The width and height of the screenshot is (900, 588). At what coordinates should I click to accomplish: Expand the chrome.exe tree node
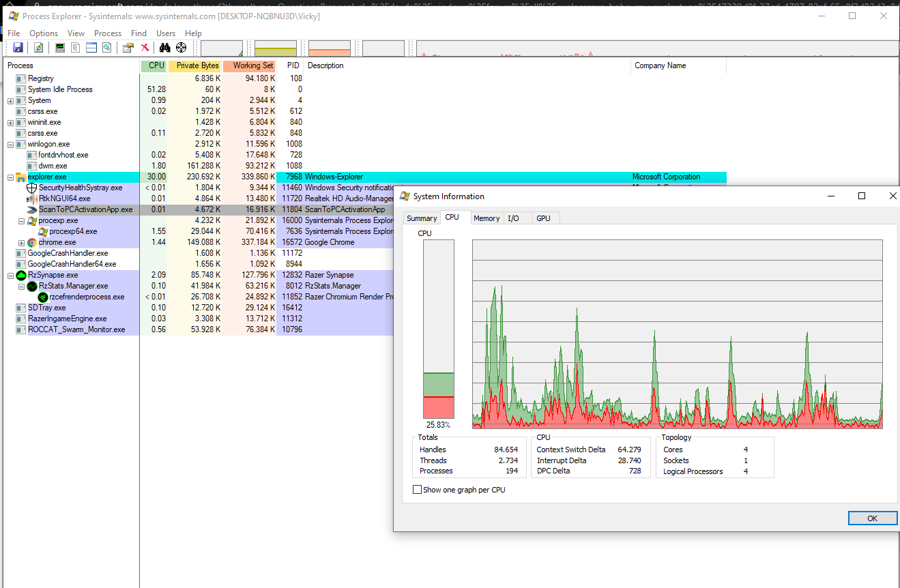[x=21, y=243]
